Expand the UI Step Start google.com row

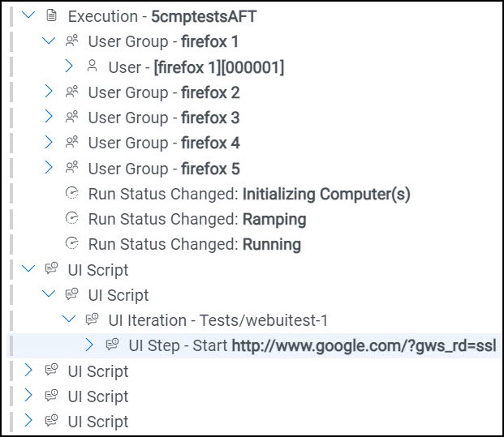(90, 345)
